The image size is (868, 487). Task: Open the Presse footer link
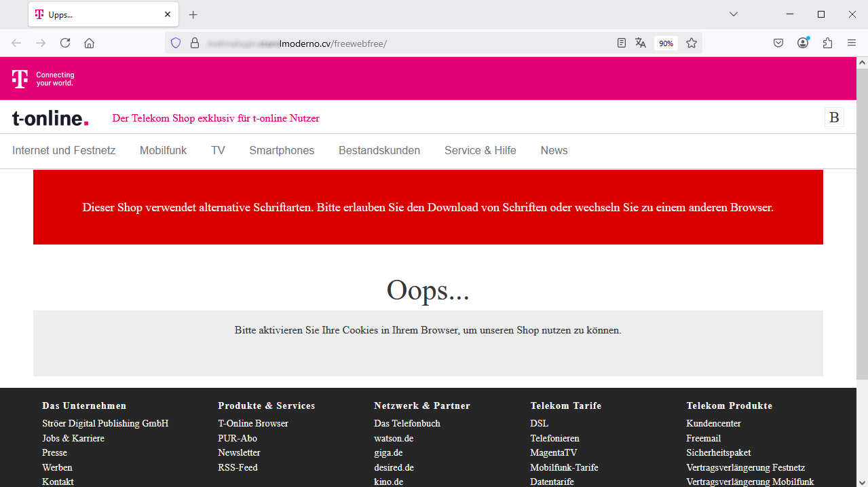tap(54, 452)
